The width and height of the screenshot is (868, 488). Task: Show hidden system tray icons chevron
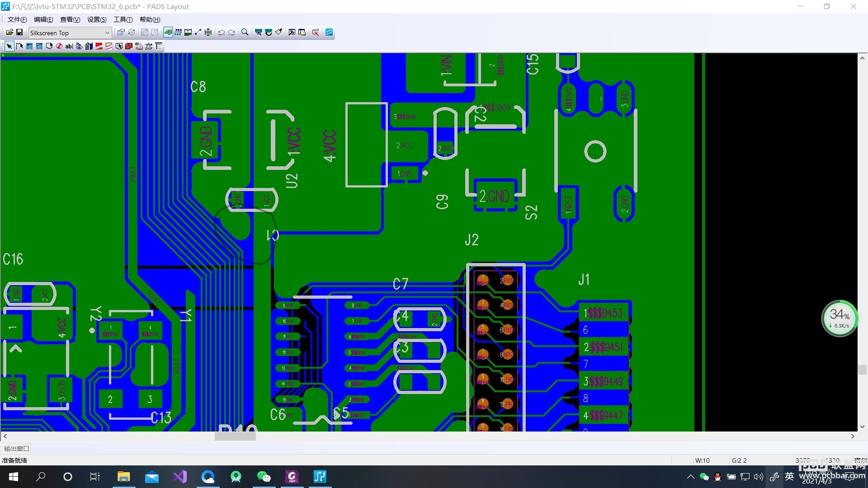pyautogui.click(x=690, y=477)
